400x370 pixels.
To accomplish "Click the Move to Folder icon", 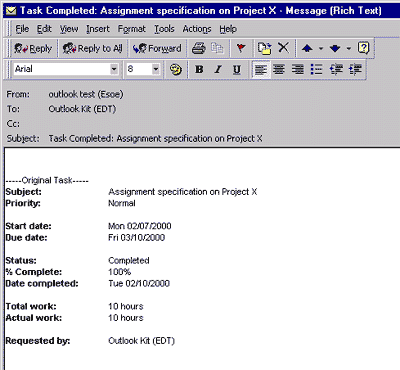I will coord(264,48).
